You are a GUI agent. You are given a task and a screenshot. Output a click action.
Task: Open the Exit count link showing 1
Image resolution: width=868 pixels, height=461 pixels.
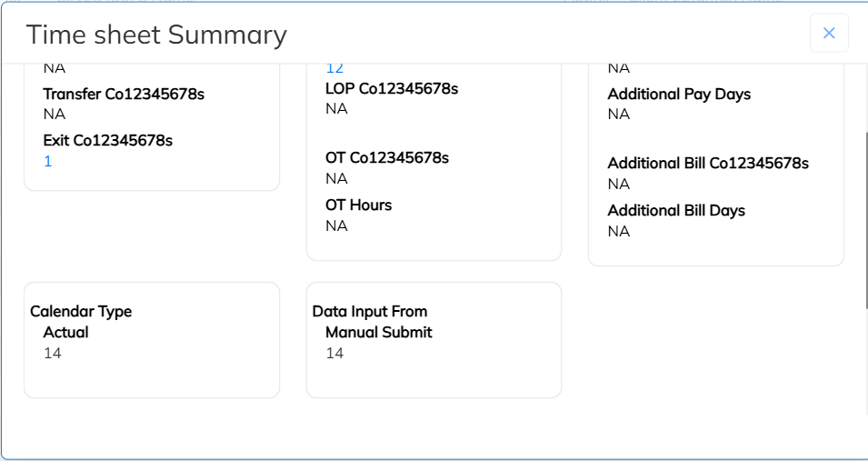pyautogui.click(x=48, y=161)
